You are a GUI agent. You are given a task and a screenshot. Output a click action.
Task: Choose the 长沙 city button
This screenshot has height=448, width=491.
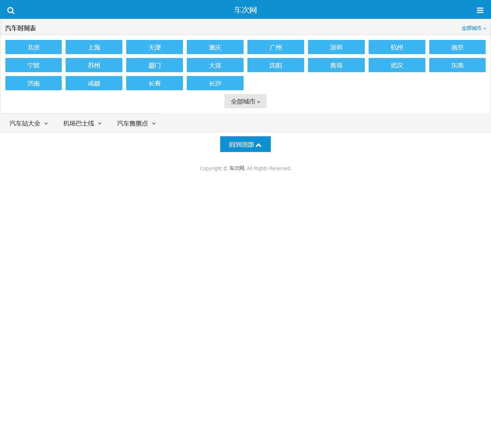pyautogui.click(x=215, y=83)
